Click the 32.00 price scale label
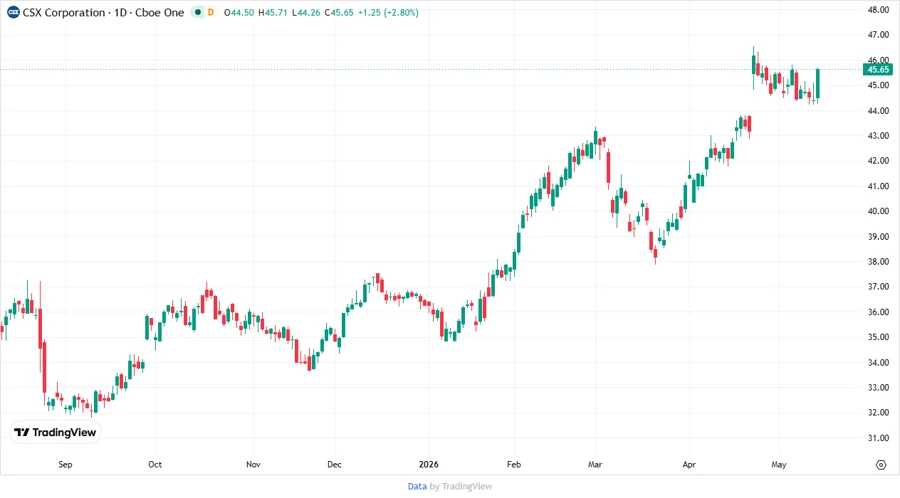The image size is (900, 498). [878, 413]
